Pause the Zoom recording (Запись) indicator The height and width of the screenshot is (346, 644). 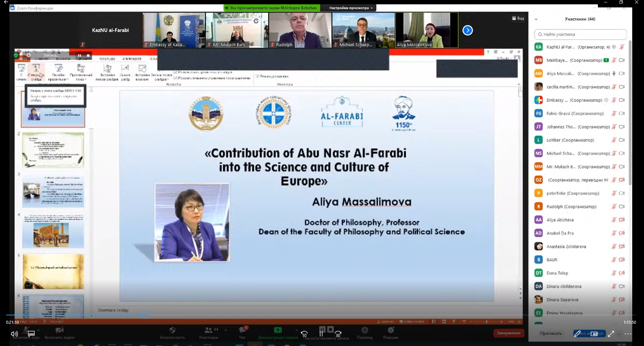80,56
